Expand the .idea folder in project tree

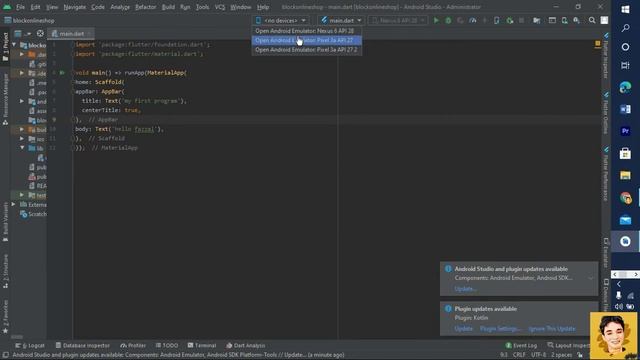(22, 73)
